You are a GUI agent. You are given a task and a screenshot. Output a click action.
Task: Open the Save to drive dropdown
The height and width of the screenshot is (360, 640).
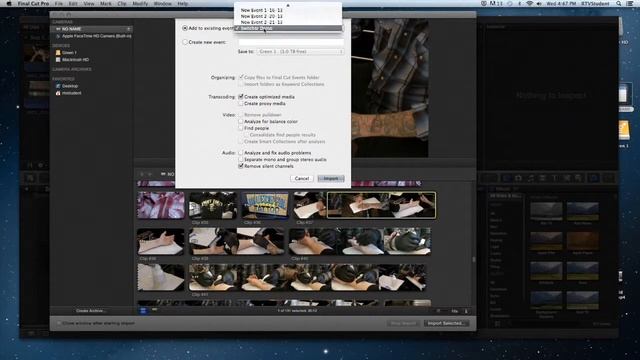point(300,52)
